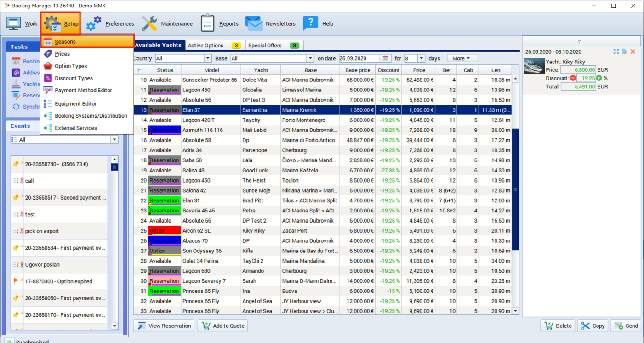Choose Equipment Editor in Setup menu

75,103
